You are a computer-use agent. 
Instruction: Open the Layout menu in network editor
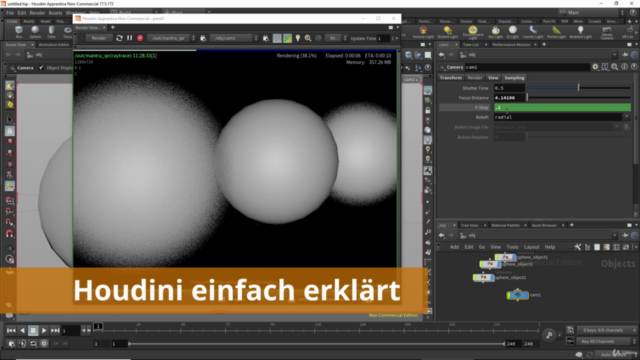click(x=531, y=247)
